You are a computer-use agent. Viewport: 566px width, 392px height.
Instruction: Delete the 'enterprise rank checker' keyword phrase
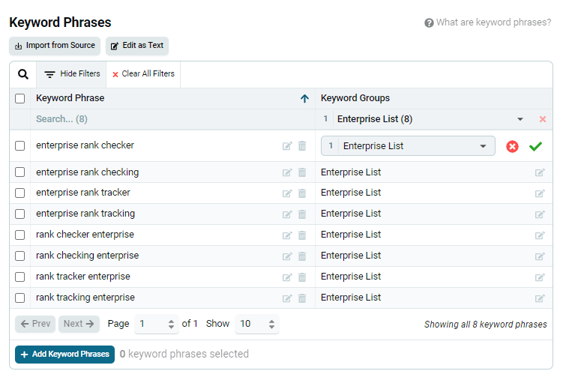[x=302, y=146]
